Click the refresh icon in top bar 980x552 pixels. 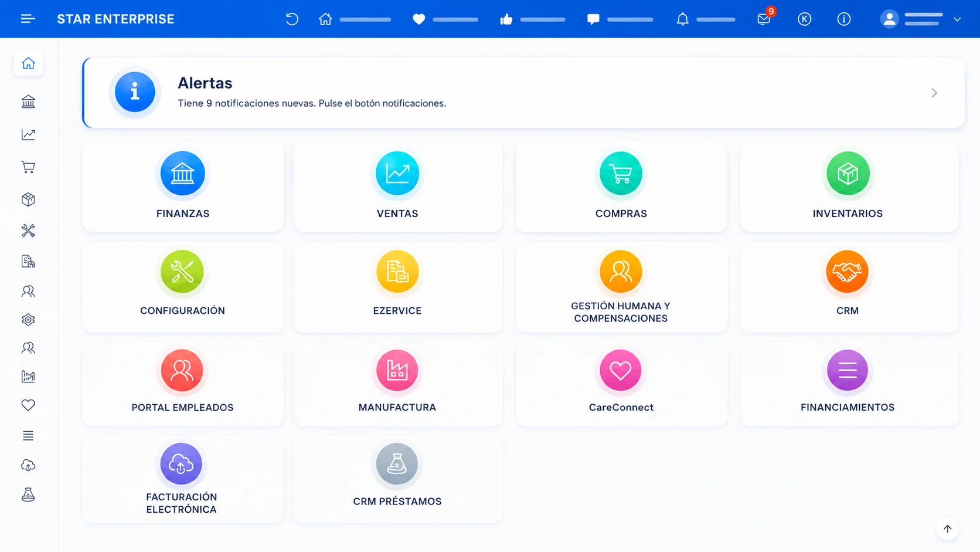(x=292, y=19)
